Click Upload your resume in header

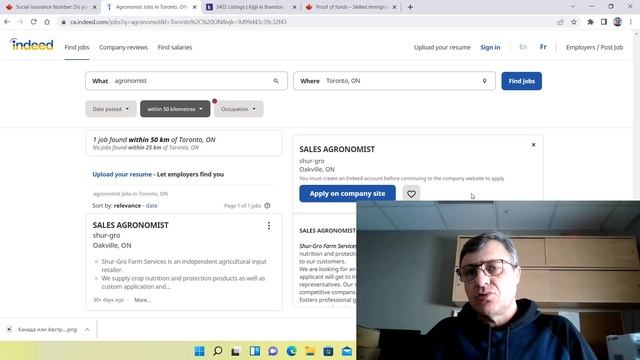click(x=442, y=47)
